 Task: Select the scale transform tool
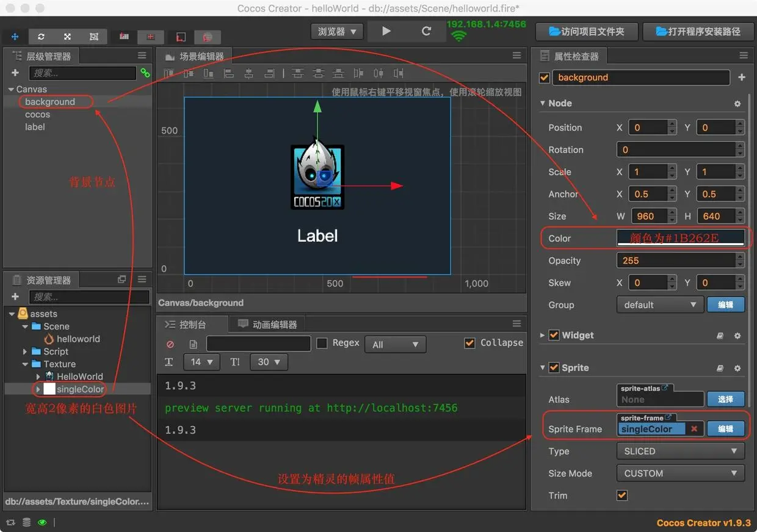[x=68, y=37]
